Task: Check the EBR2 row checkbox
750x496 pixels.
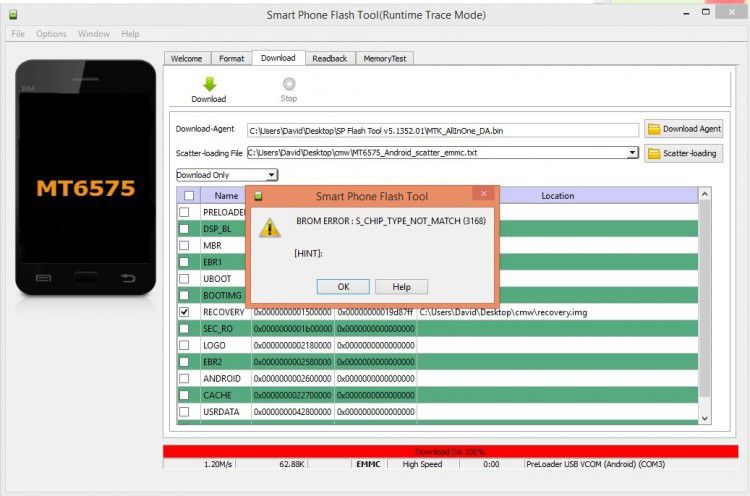Action: 184,362
